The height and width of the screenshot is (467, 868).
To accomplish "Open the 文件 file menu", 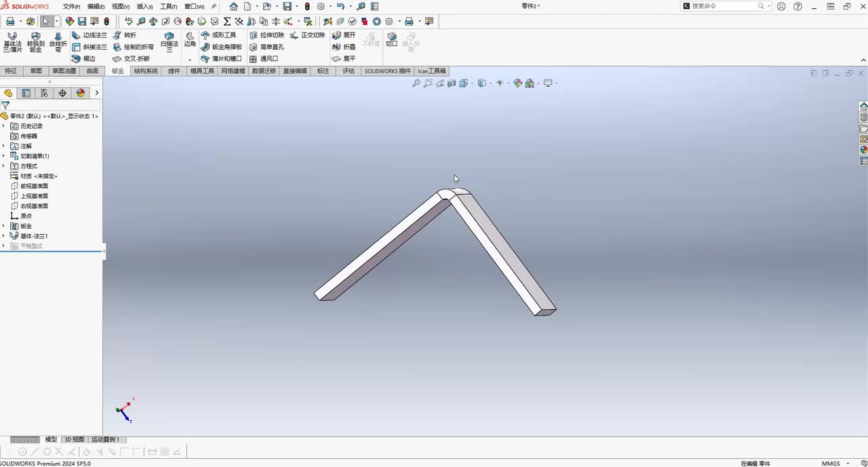I will pyautogui.click(x=71, y=6).
